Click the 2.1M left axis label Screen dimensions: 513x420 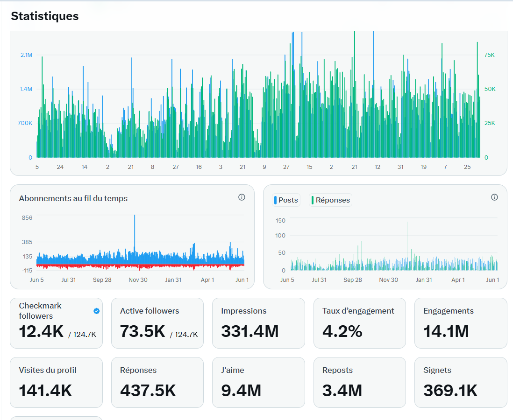(x=26, y=55)
